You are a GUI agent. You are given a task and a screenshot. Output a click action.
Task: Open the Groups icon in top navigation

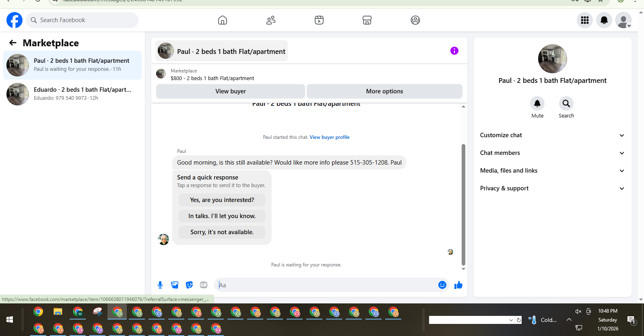(415, 20)
